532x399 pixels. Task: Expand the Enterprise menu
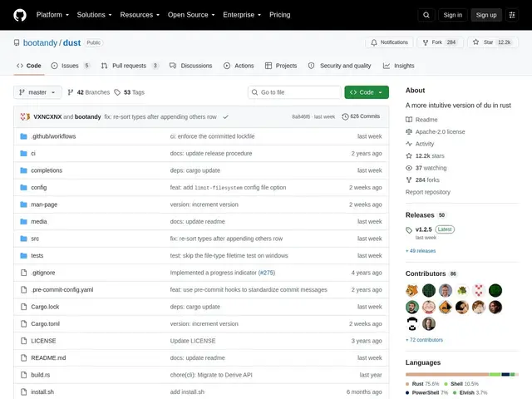(242, 15)
